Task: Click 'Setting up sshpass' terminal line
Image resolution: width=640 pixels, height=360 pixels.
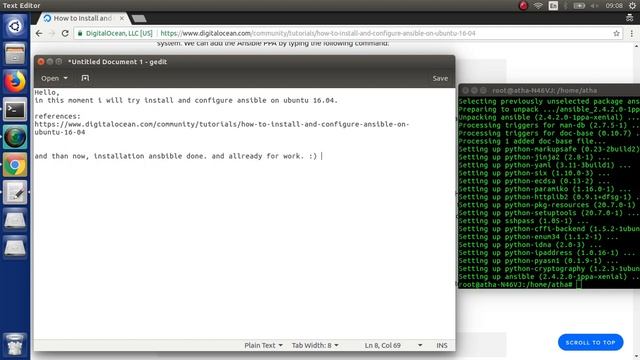Action: 523,221
